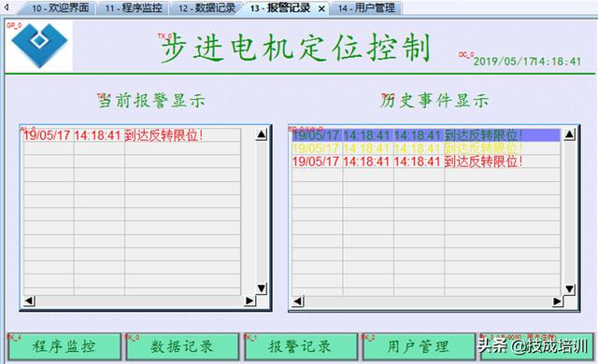Select the blue highlighted history event row
This screenshot has width=598, height=364.
(x=426, y=135)
